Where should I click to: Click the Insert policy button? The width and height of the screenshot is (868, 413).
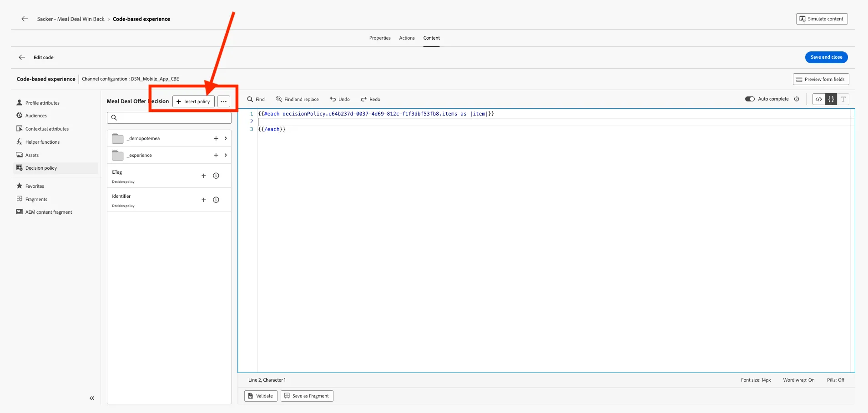click(x=193, y=101)
